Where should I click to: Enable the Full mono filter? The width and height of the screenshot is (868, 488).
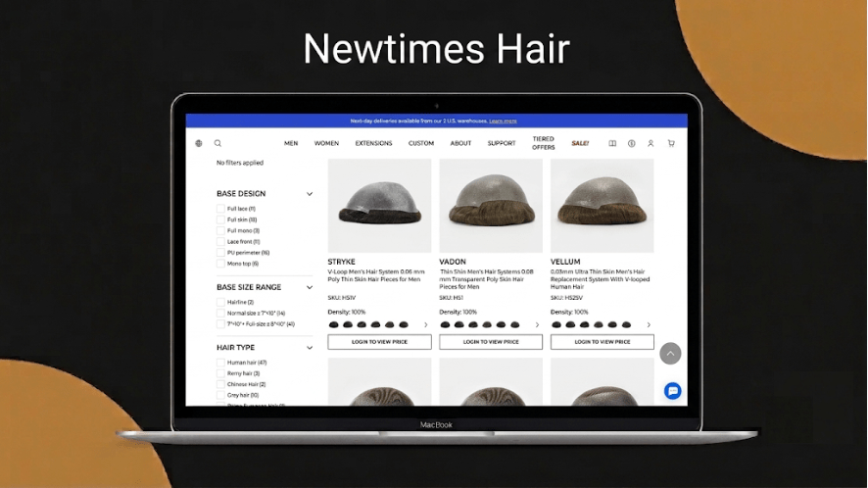click(x=220, y=231)
